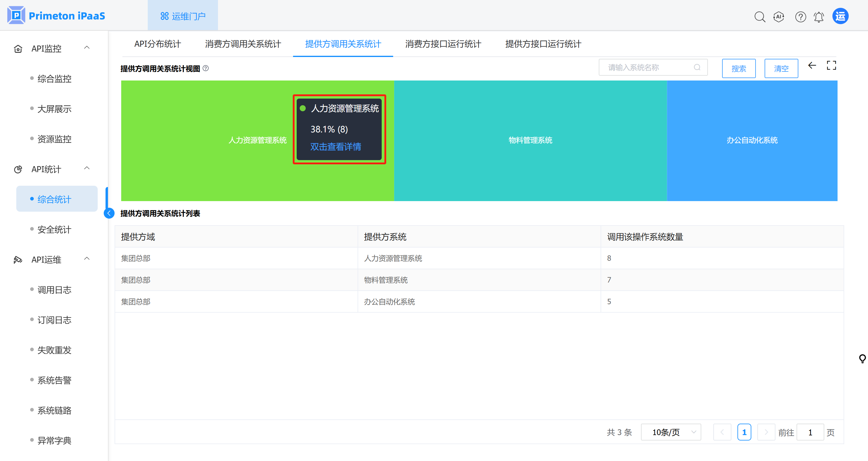Click the global search magnifier icon
This screenshot has width=868, height=461.
[x=759, y=17]
